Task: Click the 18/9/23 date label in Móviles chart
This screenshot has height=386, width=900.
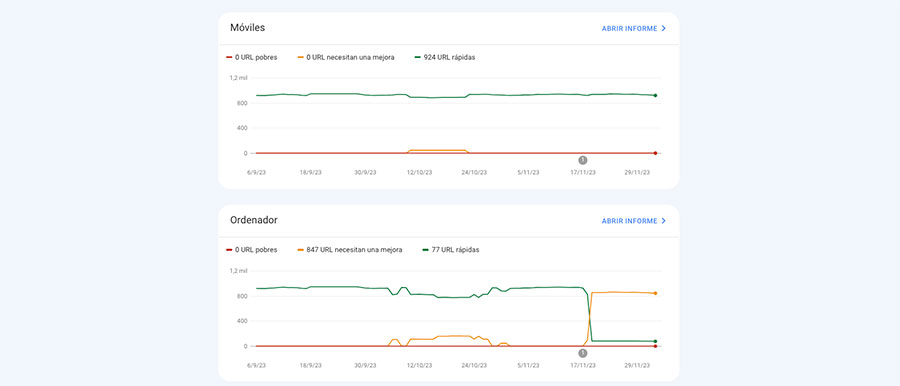Action: (x=311, y=172)
